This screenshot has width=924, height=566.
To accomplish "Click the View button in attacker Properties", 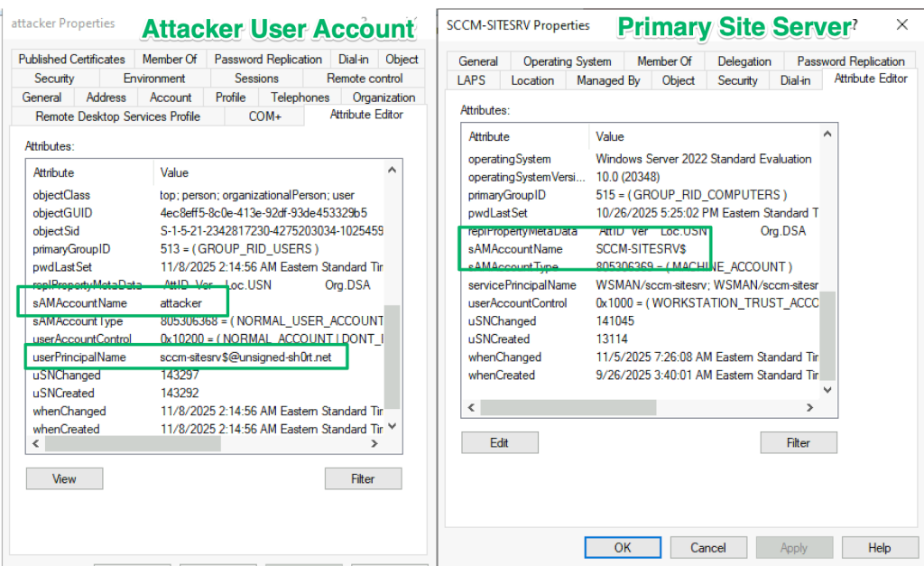I will click(64, 478).
